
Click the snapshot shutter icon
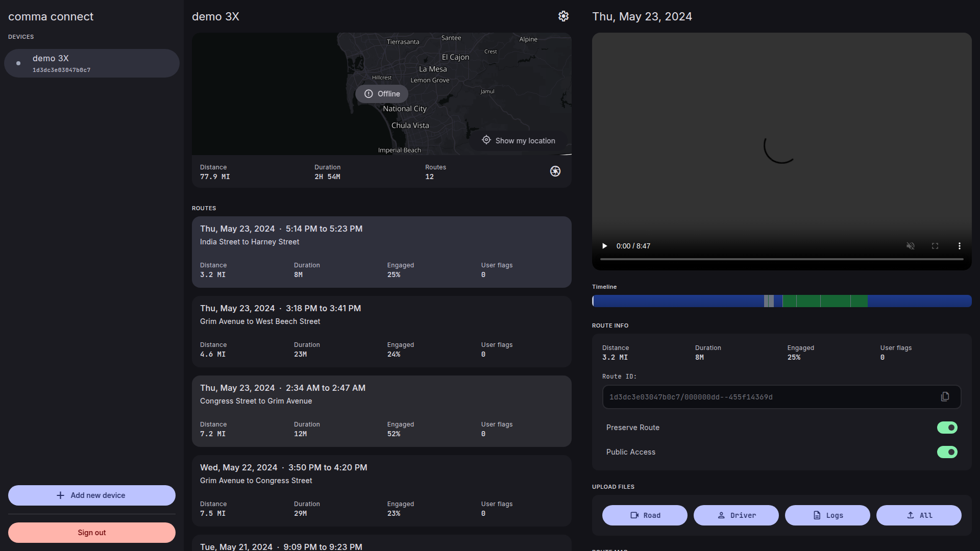pyautogui.click(x=555, y=171)
